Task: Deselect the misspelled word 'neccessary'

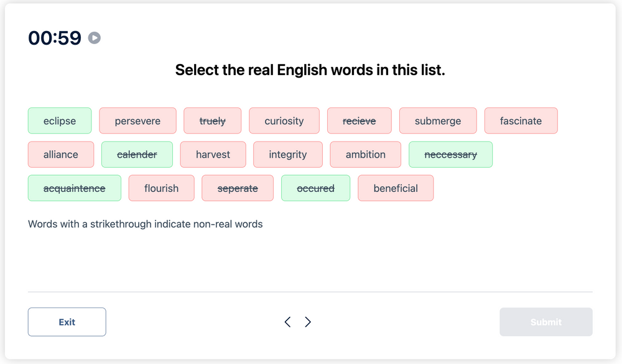Action: point(450,154)
